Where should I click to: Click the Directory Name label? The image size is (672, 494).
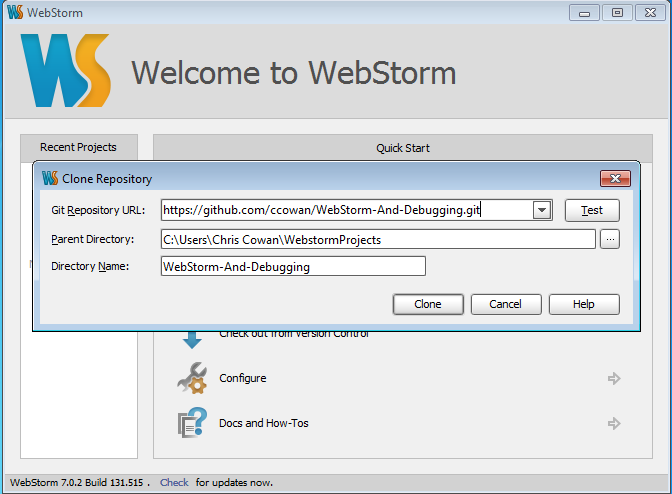pos(90,266)
